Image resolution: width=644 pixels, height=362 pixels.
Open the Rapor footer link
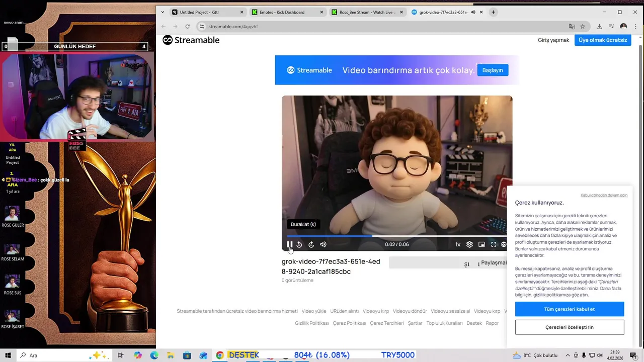[x=492, y=323]
